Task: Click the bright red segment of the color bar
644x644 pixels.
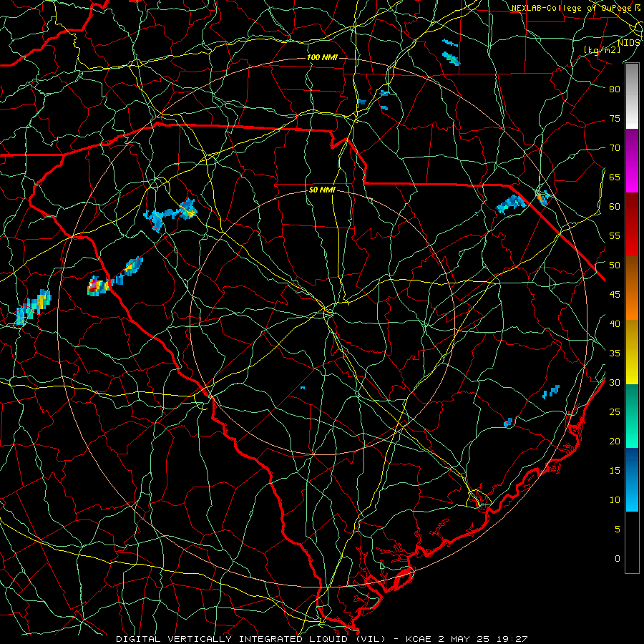Action: (x=632, y=225)
